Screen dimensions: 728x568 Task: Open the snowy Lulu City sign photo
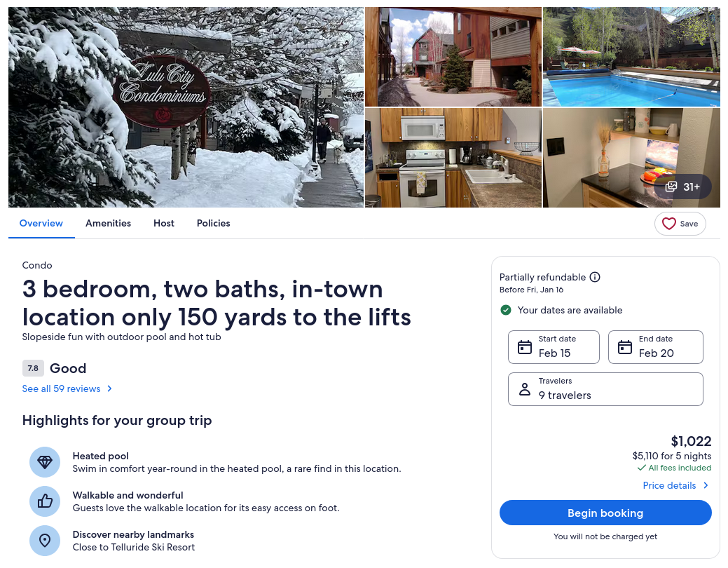pyautogui.click(x=186, y=107)
